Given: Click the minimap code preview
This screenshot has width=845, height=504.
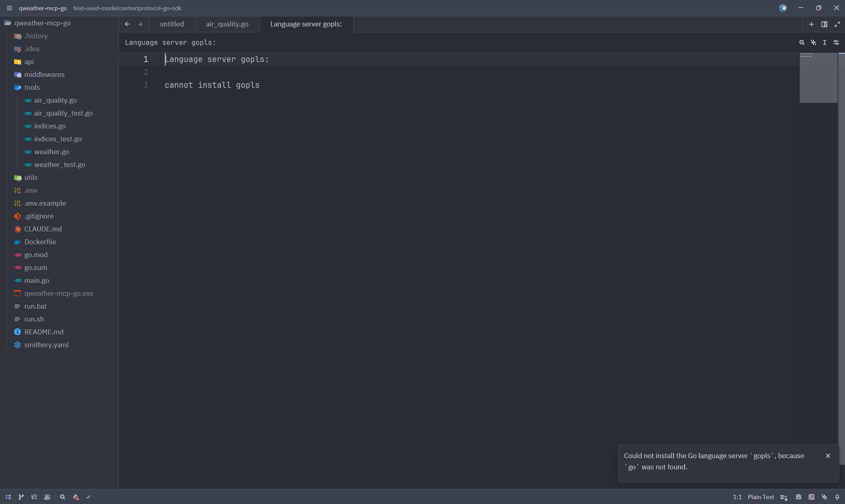Looking at the screenshot, I should click(x=818, y=78).
